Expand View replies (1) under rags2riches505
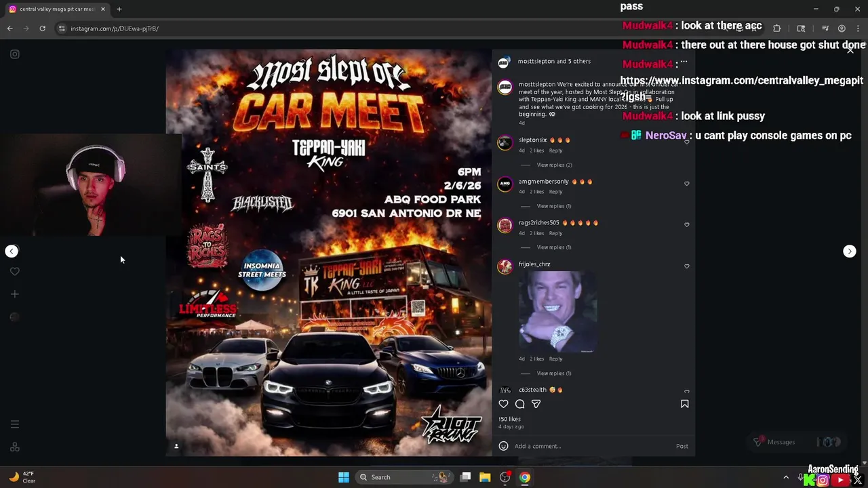This screenshot has height=488, width=868. [554, 247]
